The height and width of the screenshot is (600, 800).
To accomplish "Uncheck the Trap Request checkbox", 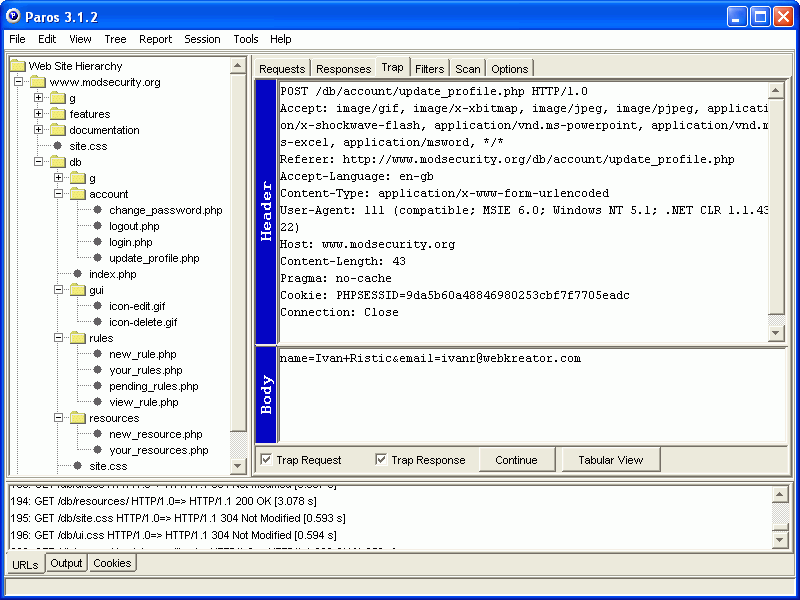I will [x=267, y=459].
